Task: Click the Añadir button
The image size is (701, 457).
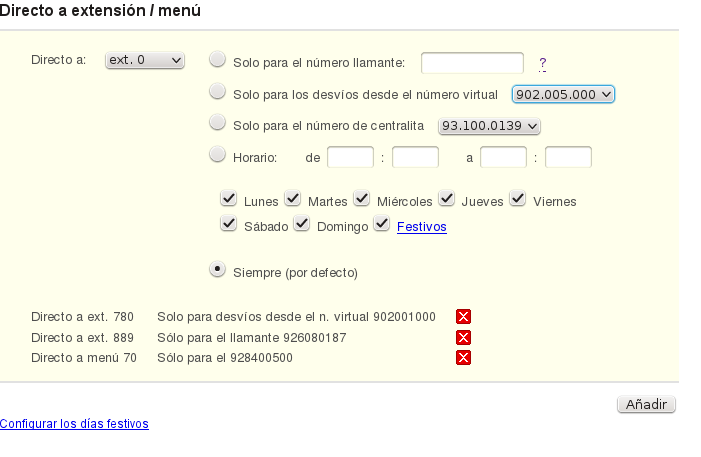Action: click(646, 405)
